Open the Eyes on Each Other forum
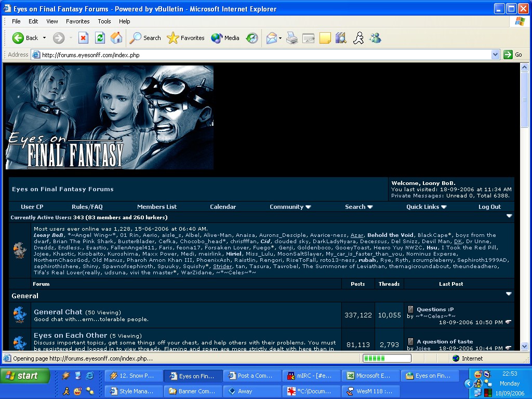532x399 pixels. click(x=70, y=335)
